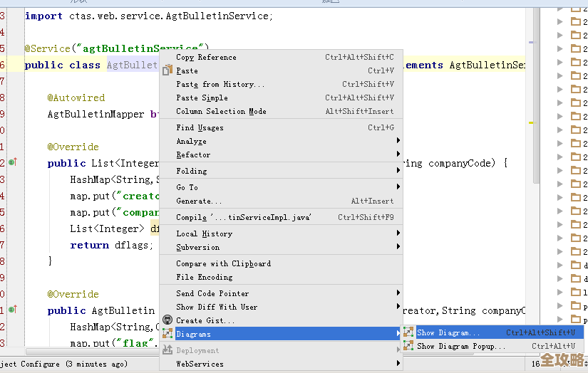The height and width of the screenshot is (373, 588).
Task: Open the Generate... dialog
Action: [x=199, y=201]
